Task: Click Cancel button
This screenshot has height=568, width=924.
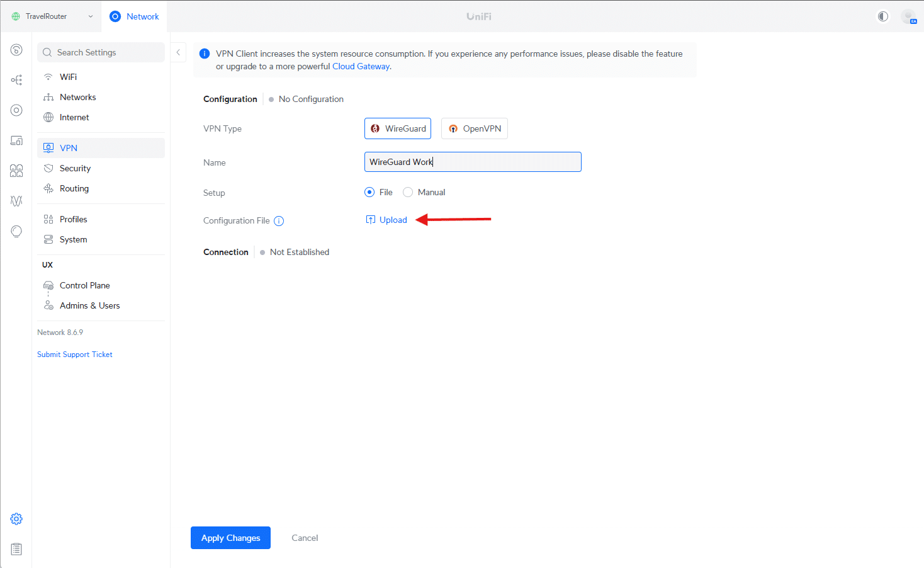Action: click(x=305, y=538)
